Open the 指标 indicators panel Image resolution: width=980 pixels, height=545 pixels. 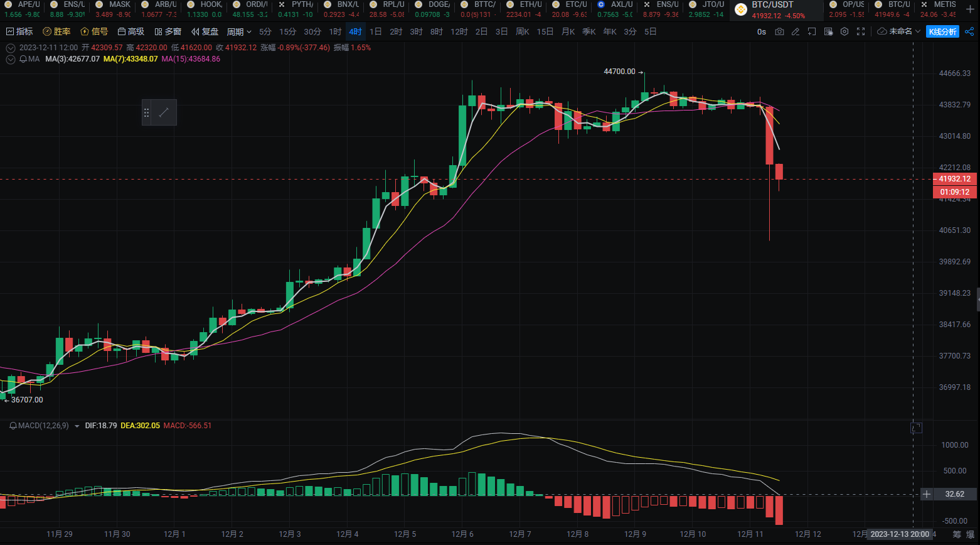tap(19, 31)
